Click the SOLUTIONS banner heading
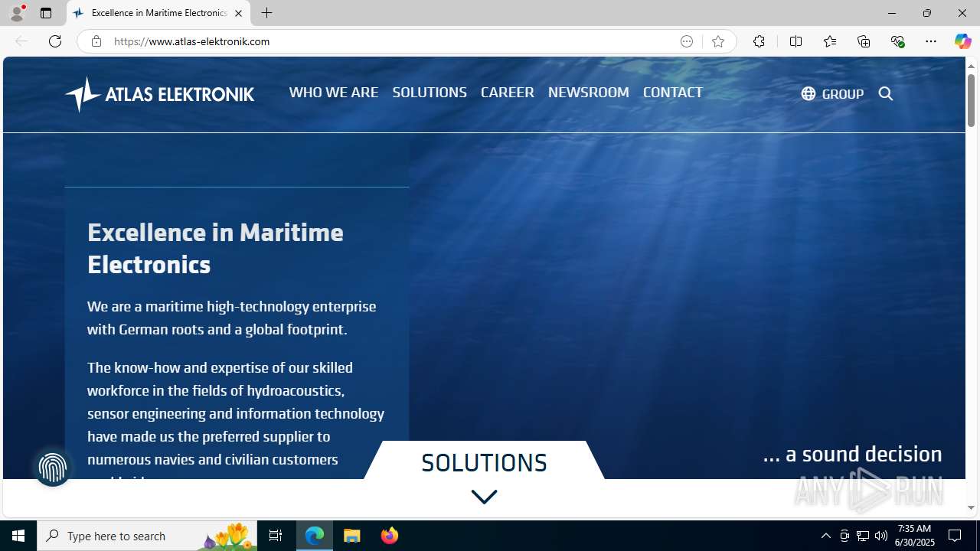Image resolution: width=980 pixels, height=551 pixels. 484,462
